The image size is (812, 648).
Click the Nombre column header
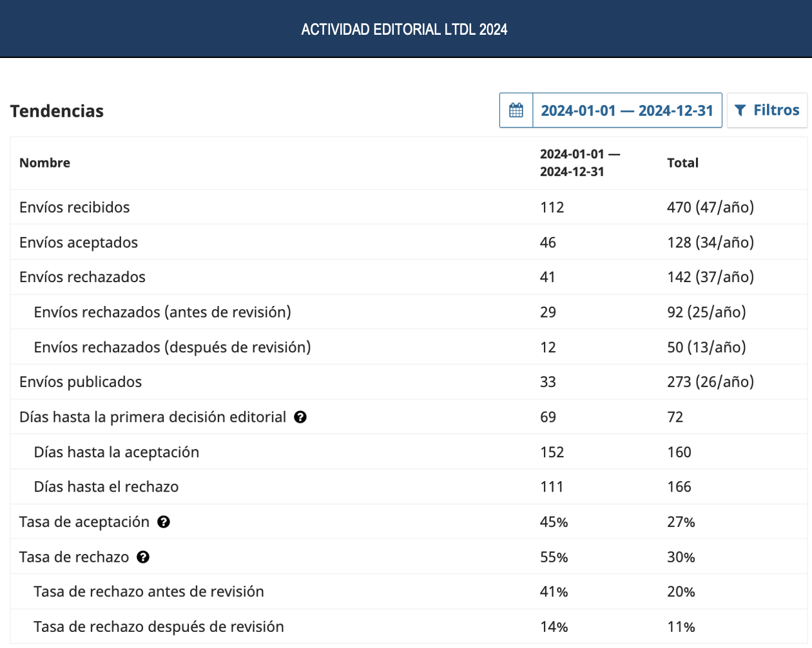(44, 163)
